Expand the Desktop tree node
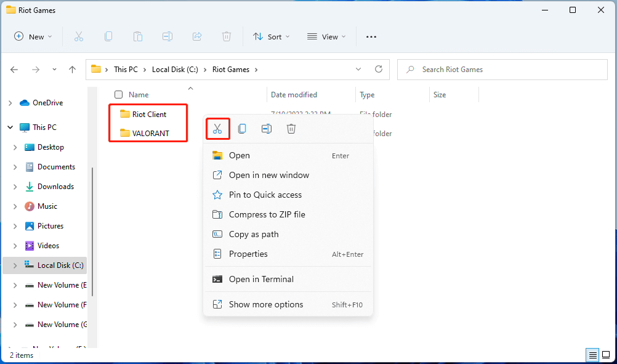 point(15,147)
